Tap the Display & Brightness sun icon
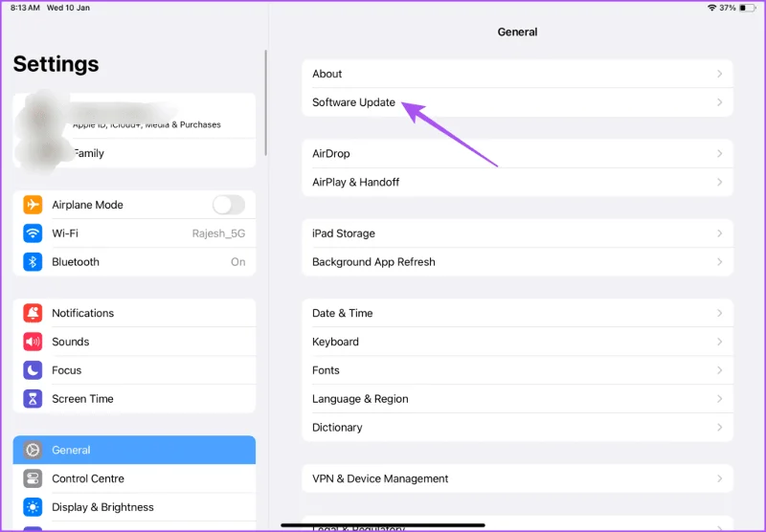 [33, 507]
